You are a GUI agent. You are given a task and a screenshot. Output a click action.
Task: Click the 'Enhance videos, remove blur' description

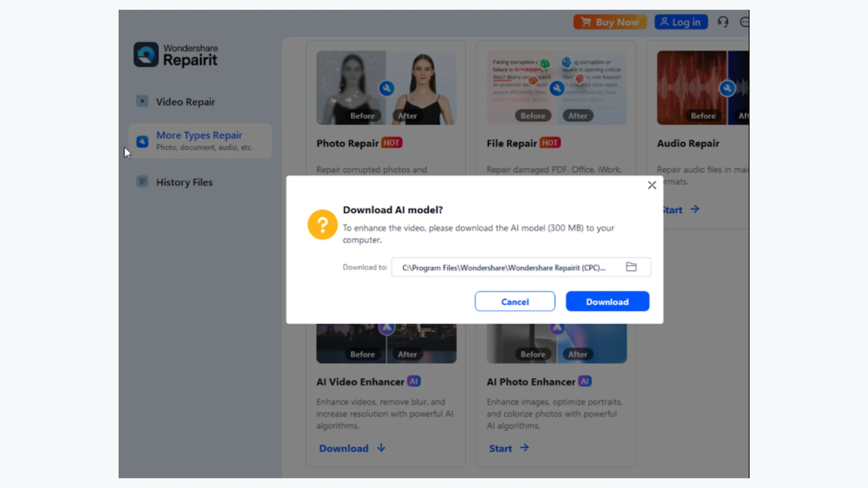point(385,414)
